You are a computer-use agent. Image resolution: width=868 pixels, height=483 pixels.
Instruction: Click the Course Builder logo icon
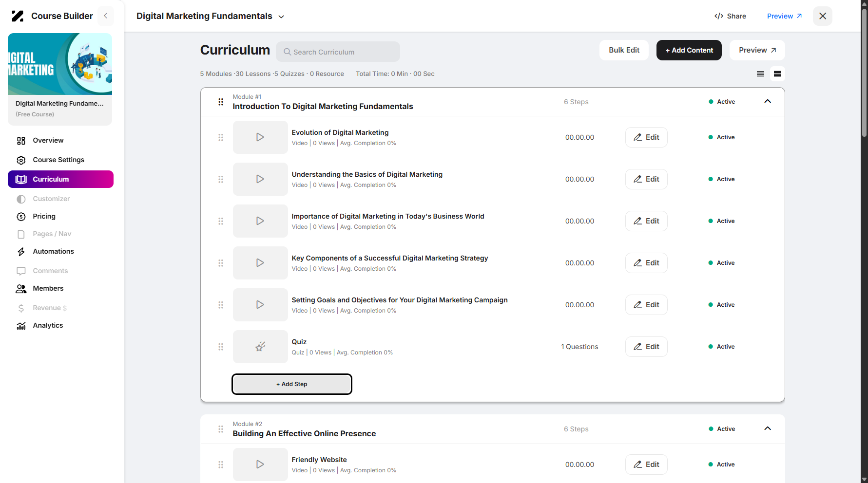18,16
